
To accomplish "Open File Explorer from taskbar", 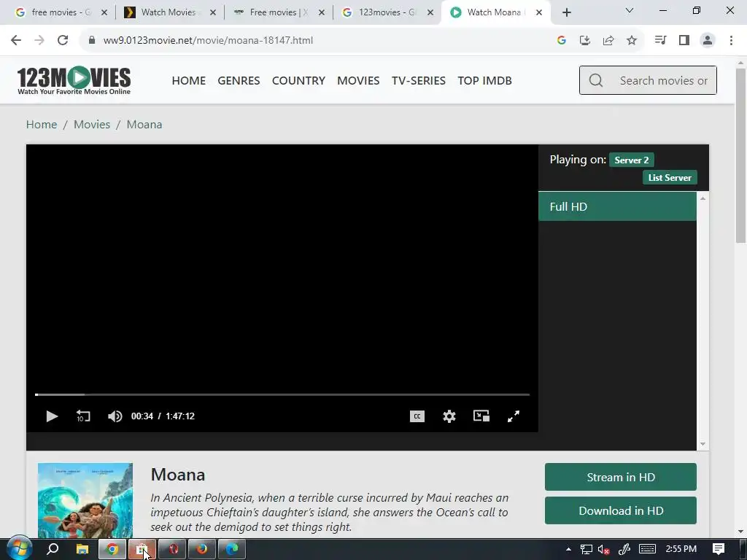I will tap(82, 549).
